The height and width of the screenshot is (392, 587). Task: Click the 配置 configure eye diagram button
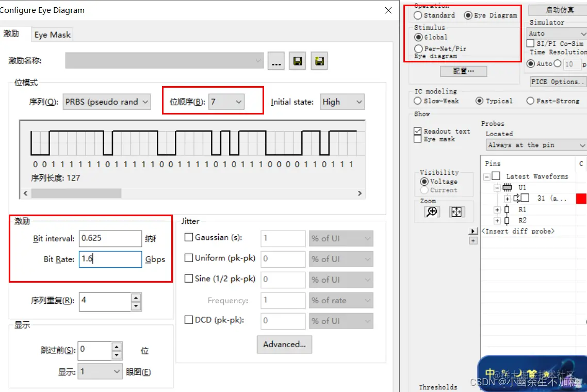tap(463, 71)
